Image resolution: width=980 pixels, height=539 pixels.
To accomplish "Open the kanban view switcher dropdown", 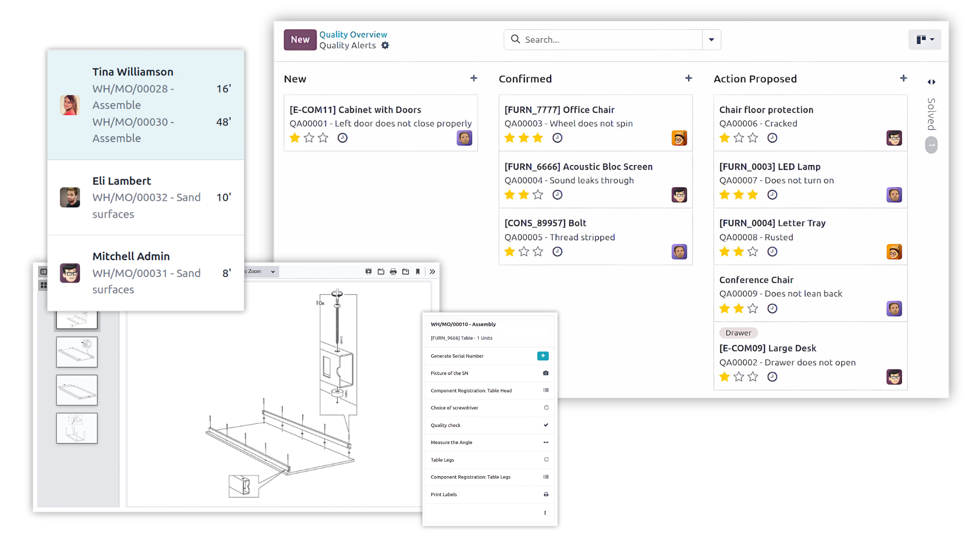I will click(x=925, y=40).
